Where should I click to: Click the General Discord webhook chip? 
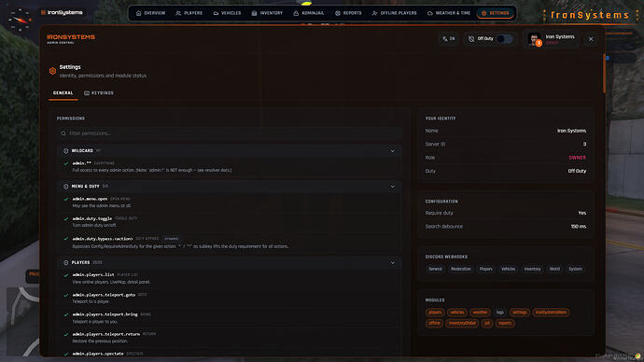click(x=435, y=270)
